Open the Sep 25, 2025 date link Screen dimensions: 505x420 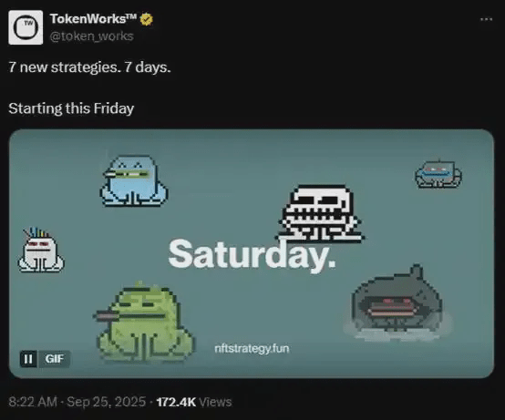pyautogui.click(x=107, y=402)
